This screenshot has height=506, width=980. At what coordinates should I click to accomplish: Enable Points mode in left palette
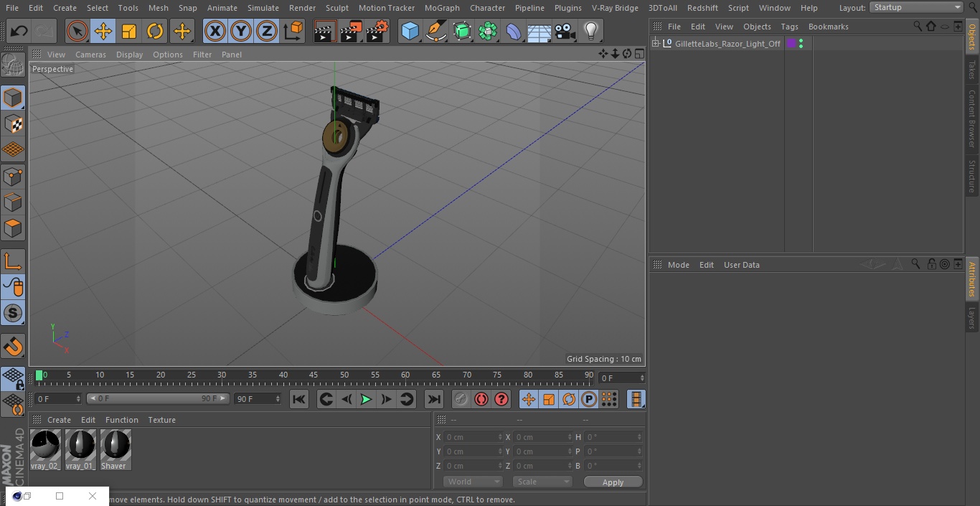point(13,176)
